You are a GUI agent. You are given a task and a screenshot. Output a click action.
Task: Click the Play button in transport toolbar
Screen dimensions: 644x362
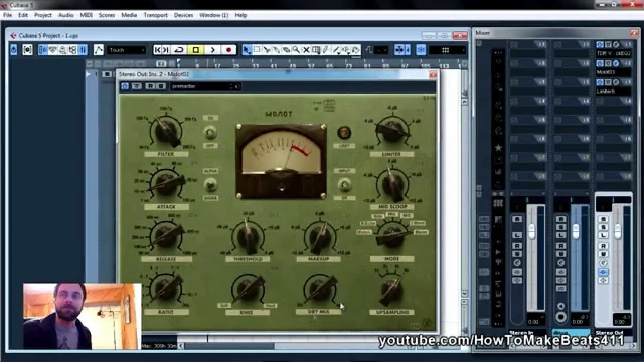[x=212, y=50]
